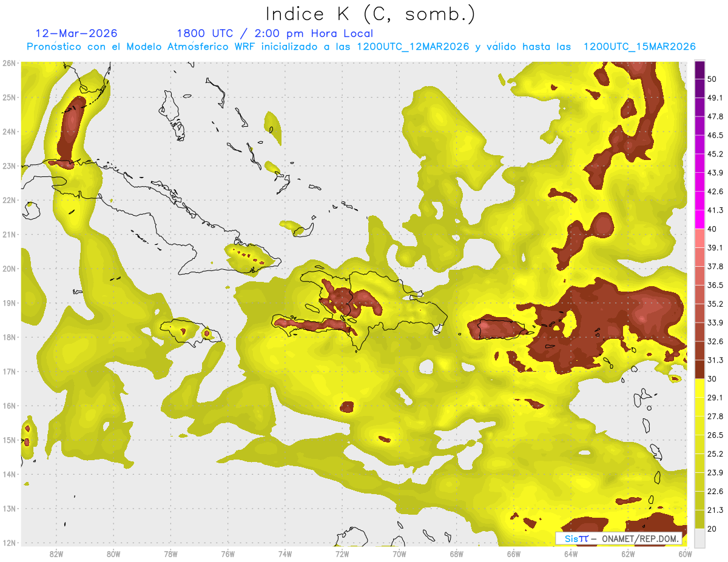
Task: Click the dark purple swatch atop the color scale
Action: click(x=699, y=70)
